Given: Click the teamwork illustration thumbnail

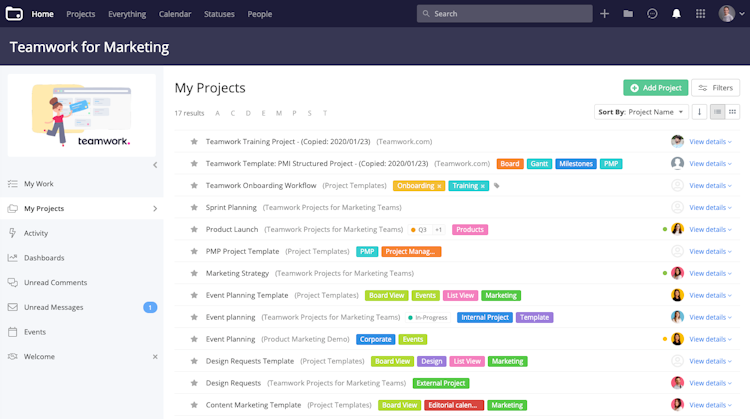Looking at the screenshot, I should (82, 115).
